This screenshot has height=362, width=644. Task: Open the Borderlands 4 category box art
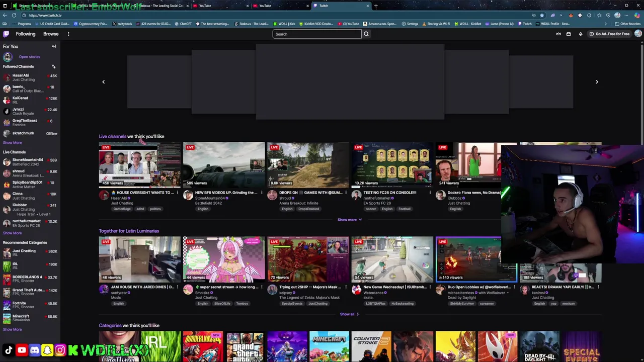203,346
